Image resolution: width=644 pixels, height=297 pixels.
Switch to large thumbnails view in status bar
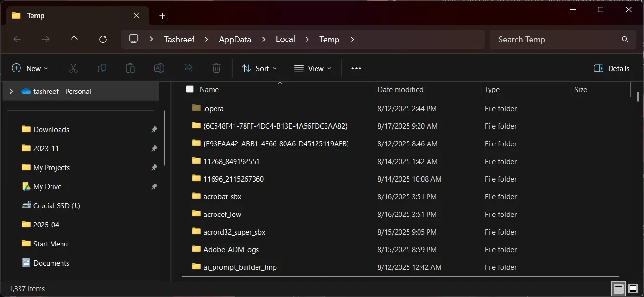tap(633, 288)
